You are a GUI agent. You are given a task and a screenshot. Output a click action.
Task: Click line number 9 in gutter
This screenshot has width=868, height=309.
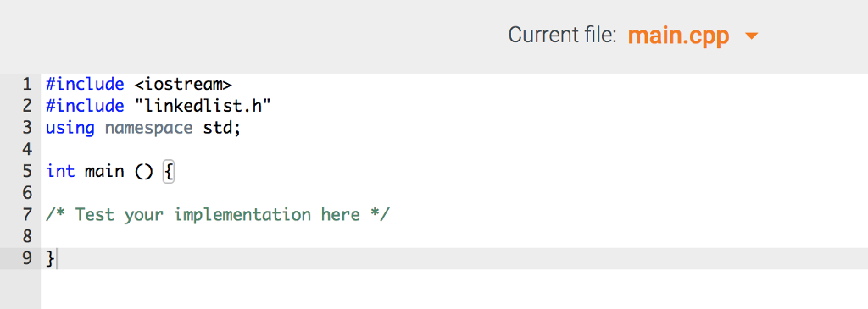pos(28,259)
